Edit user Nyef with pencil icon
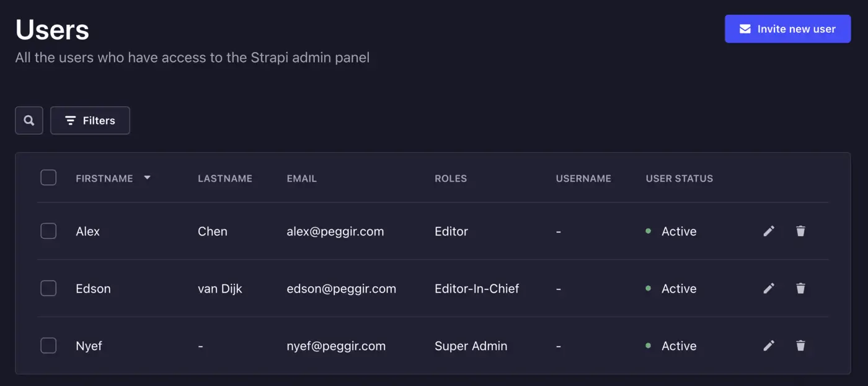Screen dimensions: 868x386 769,346
